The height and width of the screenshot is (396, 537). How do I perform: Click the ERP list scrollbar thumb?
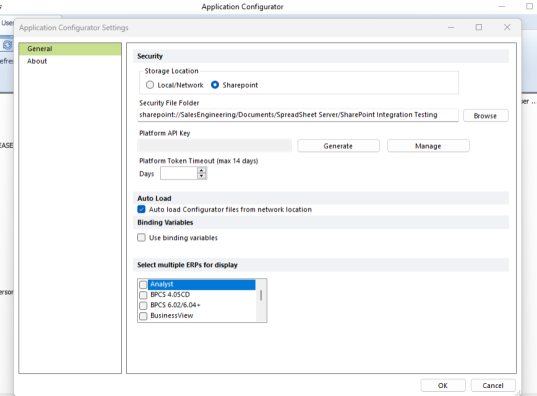(261, 295)
